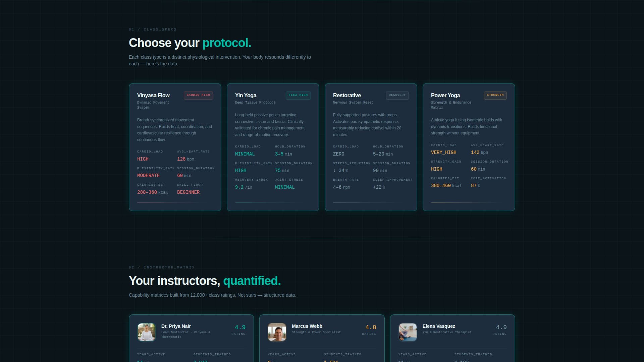
Task: Click Restorative's '34 %' stress reduction value
Action: click(340, 171)
